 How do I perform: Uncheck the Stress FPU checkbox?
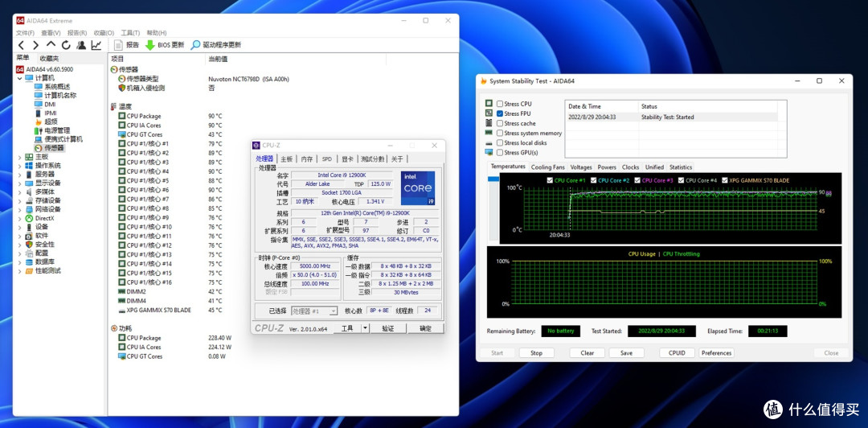(500, 113)
